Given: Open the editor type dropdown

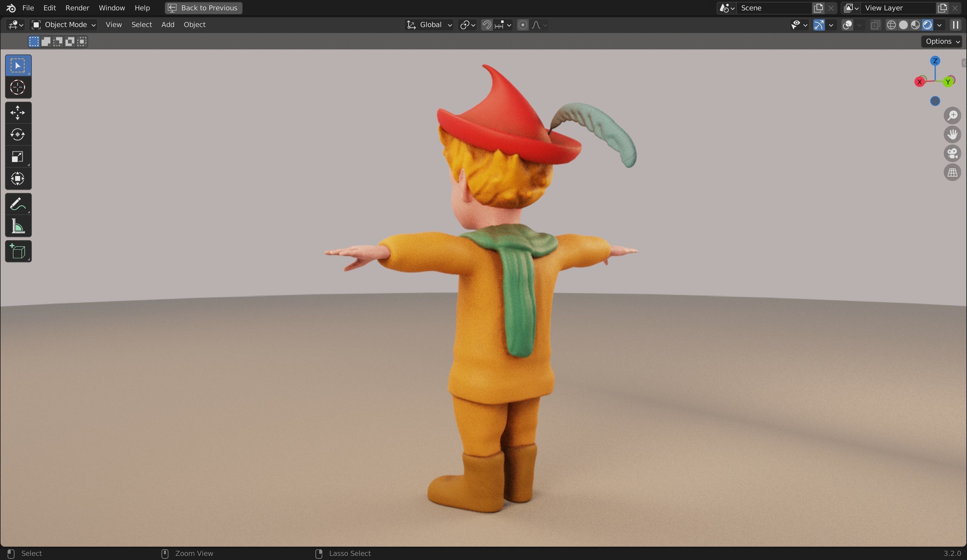Looking at the screenshot, I should click(x=16, y=25).
